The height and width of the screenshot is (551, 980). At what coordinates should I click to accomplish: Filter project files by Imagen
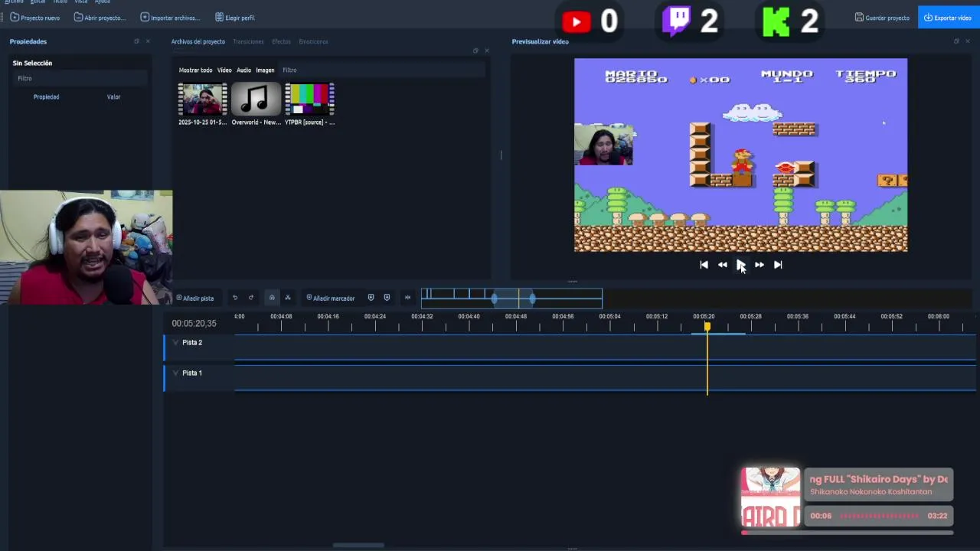[265, 70]
